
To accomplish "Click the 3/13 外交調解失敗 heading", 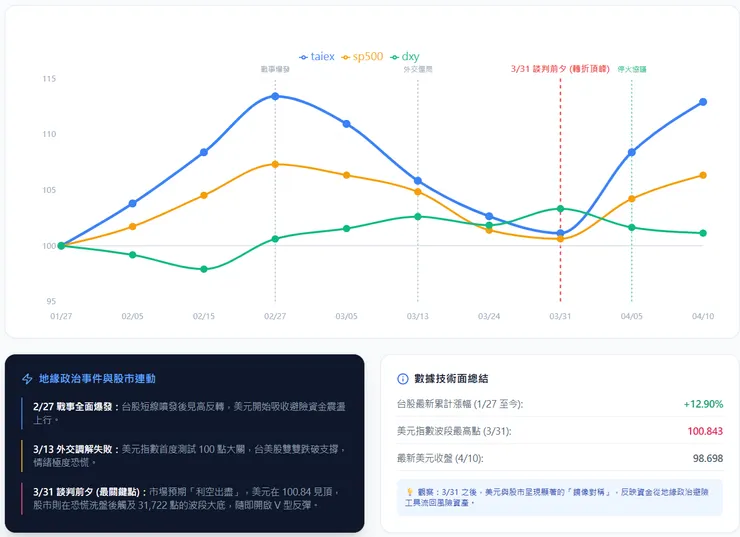I will (x=76, y=449).
